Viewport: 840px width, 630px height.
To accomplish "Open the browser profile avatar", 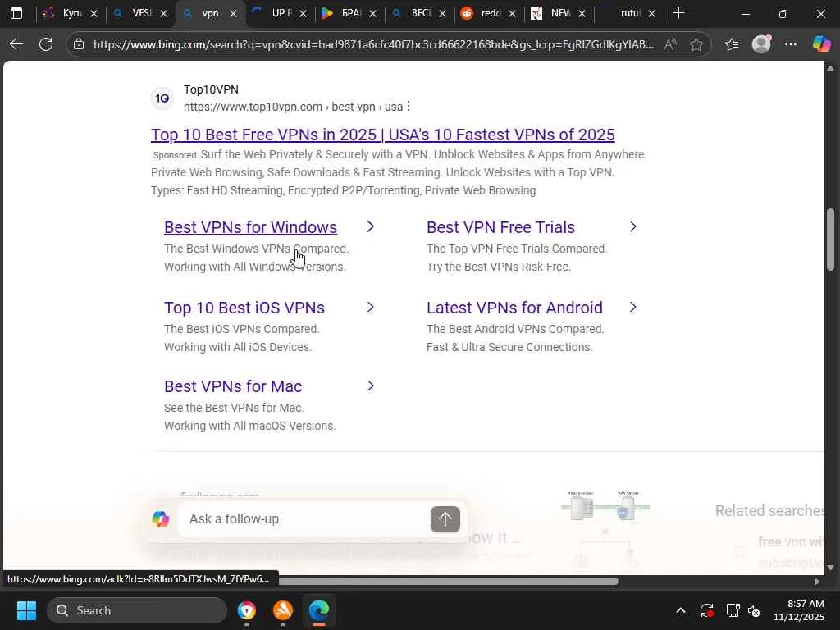I will point(761,44).
